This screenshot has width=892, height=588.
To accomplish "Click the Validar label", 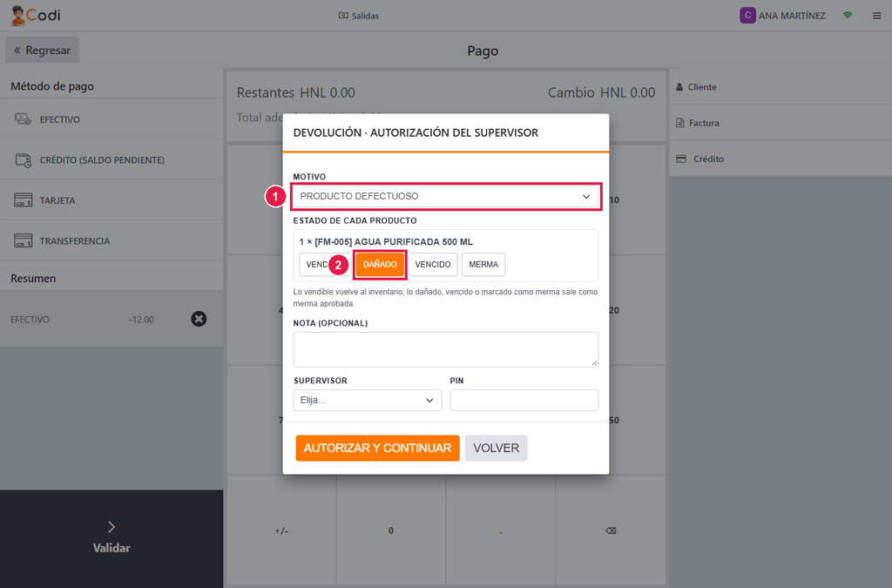I will [111, 548].
